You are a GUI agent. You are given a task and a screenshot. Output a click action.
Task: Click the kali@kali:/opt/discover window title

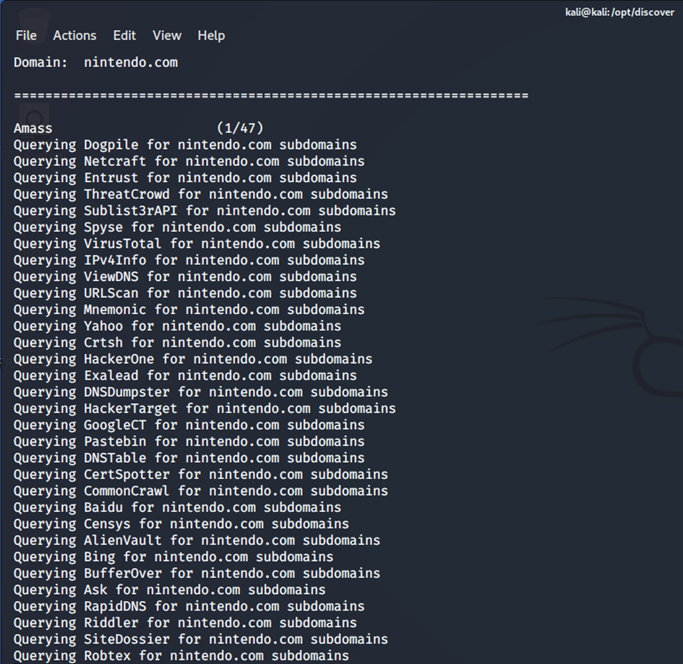pyautogui.click(x=619, y=12)
